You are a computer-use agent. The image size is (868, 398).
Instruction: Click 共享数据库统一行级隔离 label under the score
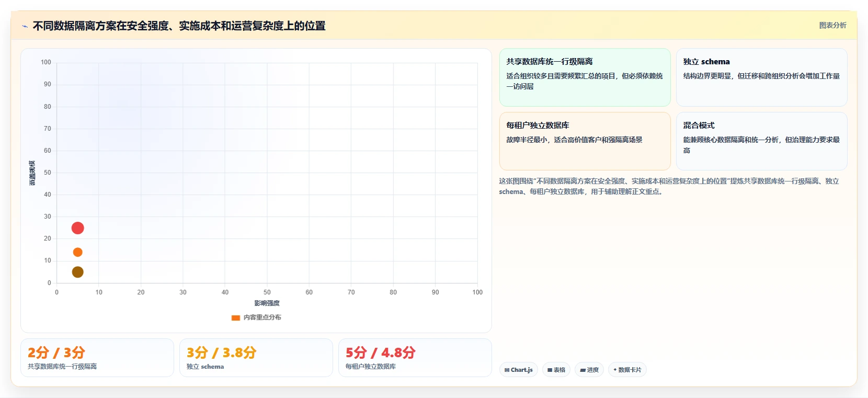click(x=62, y=367)
